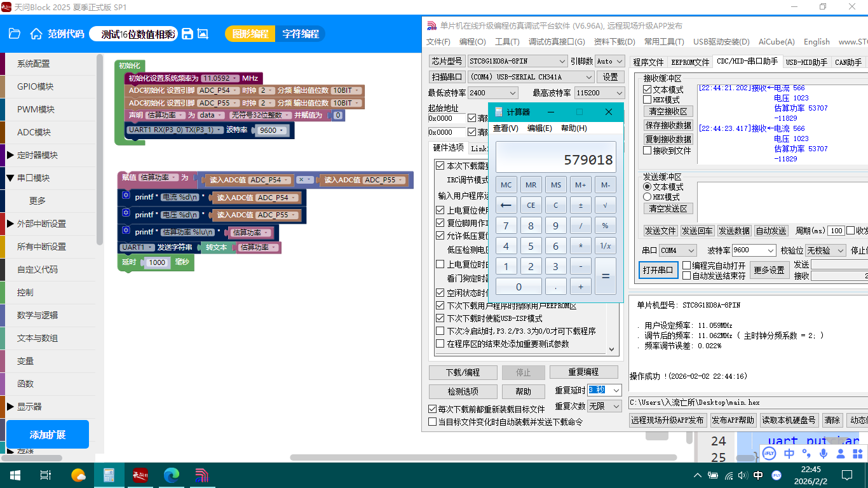Open the 芯片型号 chip model dropdown
868x488 pixels.
517,61
